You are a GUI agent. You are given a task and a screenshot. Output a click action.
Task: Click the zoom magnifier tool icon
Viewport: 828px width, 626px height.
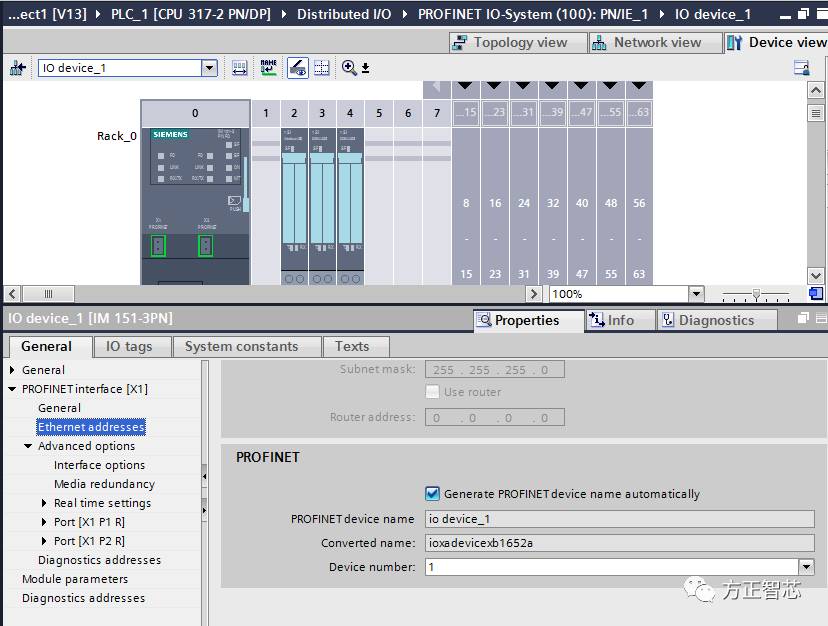[x=349, y=68]
